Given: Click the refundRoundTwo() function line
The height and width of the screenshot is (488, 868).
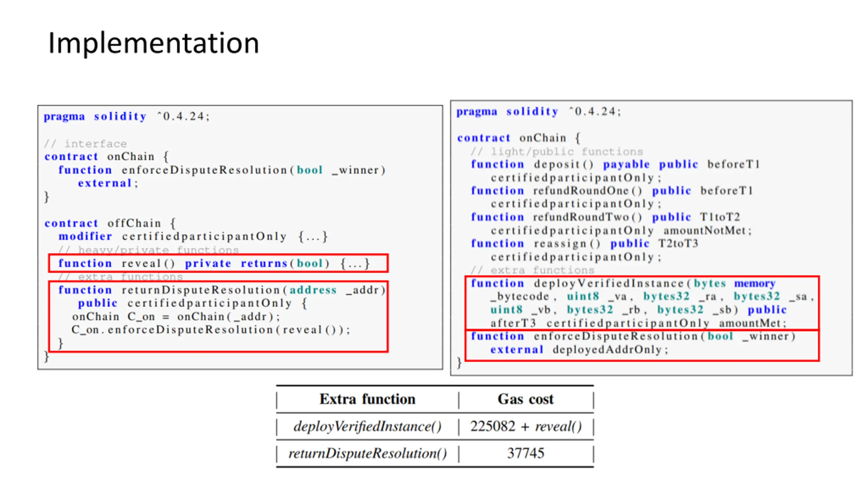Looking at the screenshot, I should (x=612, y=224).
